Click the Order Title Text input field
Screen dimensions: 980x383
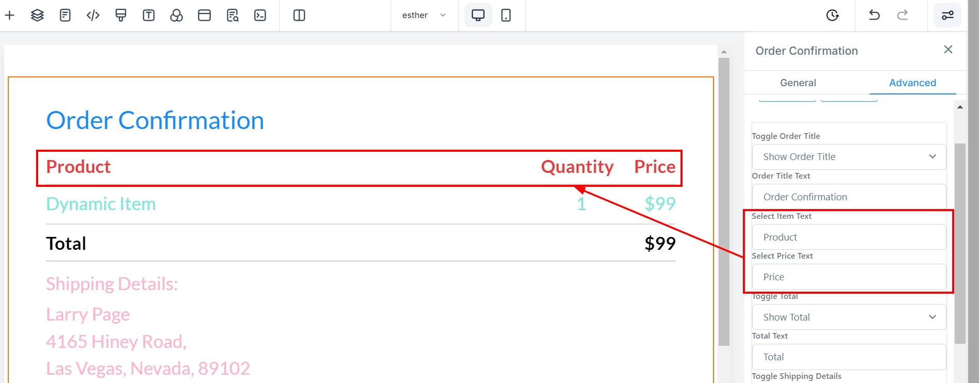tap(849, 197)
